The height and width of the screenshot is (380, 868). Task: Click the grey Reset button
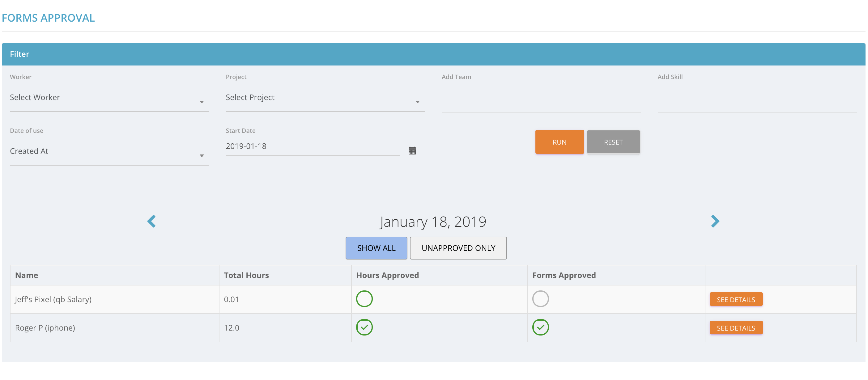(613, 142)
